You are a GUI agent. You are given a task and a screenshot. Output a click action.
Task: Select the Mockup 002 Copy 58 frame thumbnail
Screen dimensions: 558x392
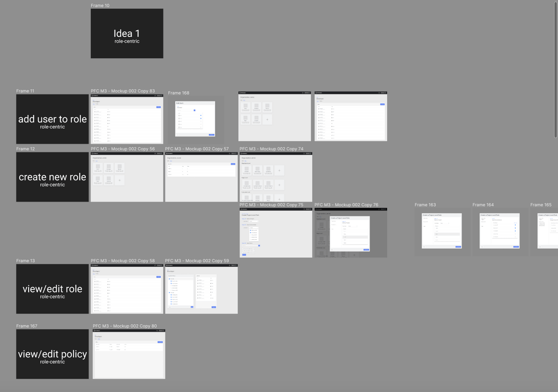coord(127,289)
